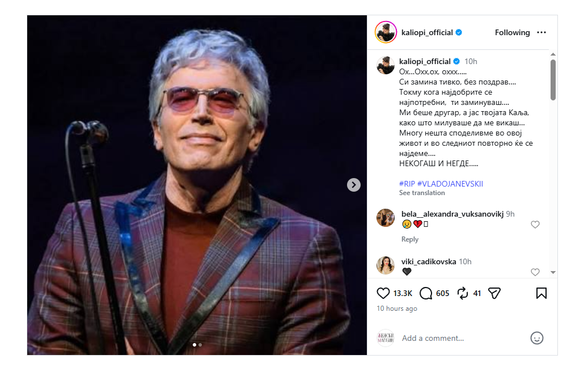Open comments via the speech bubble icon

(x=426, y=293)
